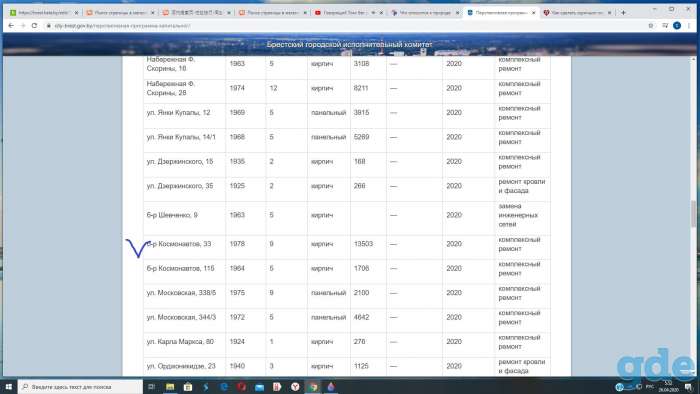700x394 pixels.
Task: Reload the current page
Action: coord(34,26)
